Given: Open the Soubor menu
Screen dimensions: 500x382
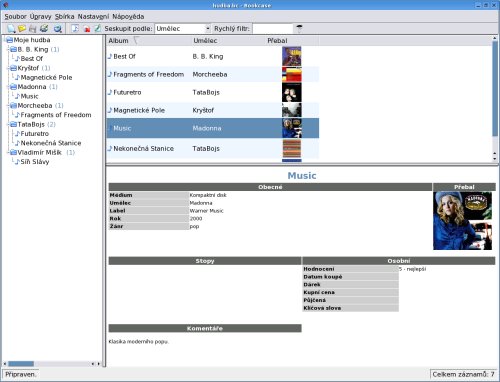Looking at the screenshot, I should (x=15, y=16).
